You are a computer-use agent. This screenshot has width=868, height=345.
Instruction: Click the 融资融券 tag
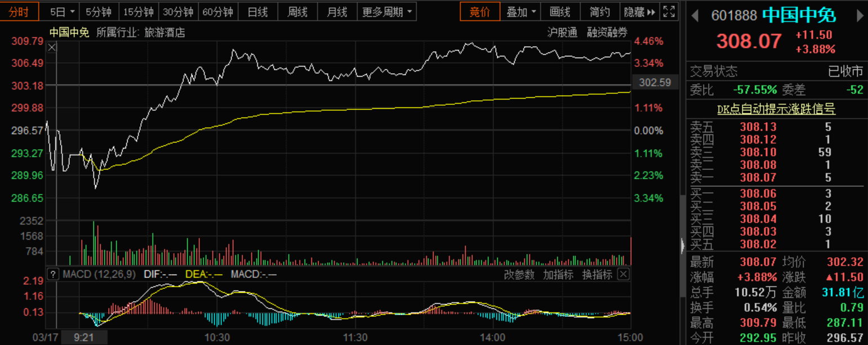tap(607, 33)
